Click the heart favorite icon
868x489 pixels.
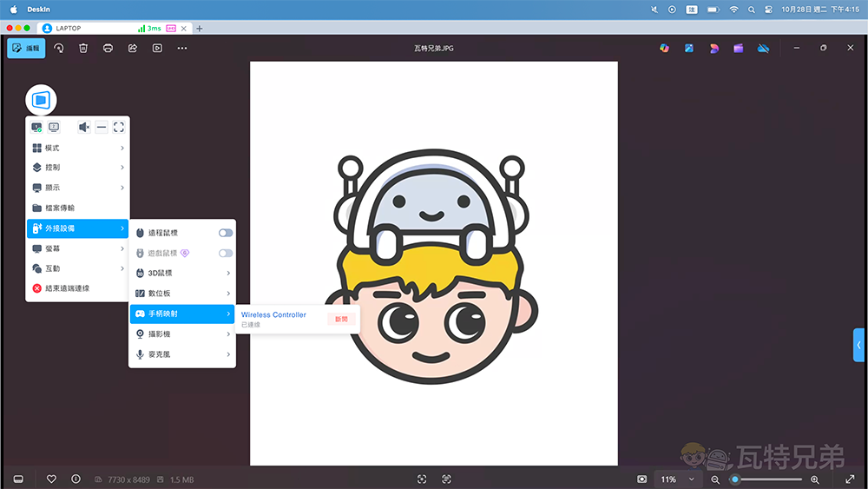51,479
